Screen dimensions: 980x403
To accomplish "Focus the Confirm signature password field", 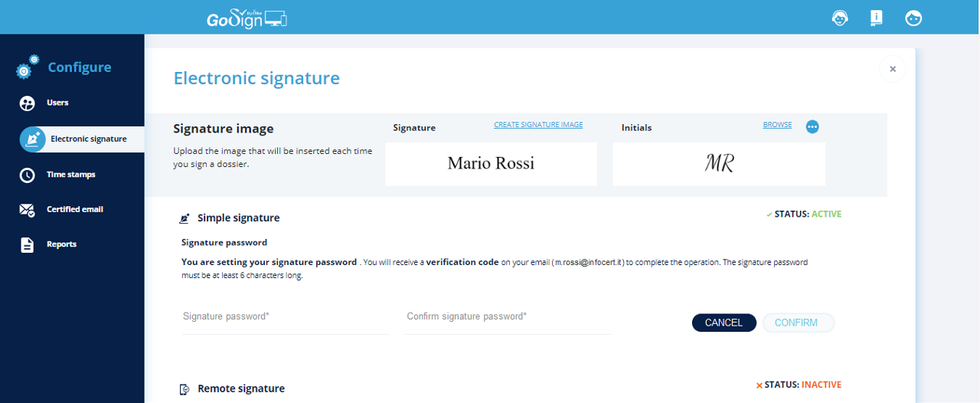I will click(507, 317).
